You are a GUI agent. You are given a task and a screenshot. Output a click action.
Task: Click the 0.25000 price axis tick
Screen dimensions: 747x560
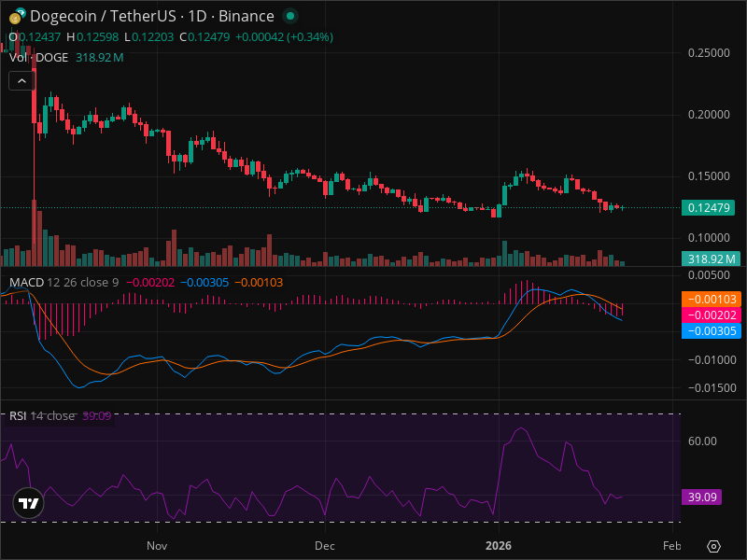709,53
